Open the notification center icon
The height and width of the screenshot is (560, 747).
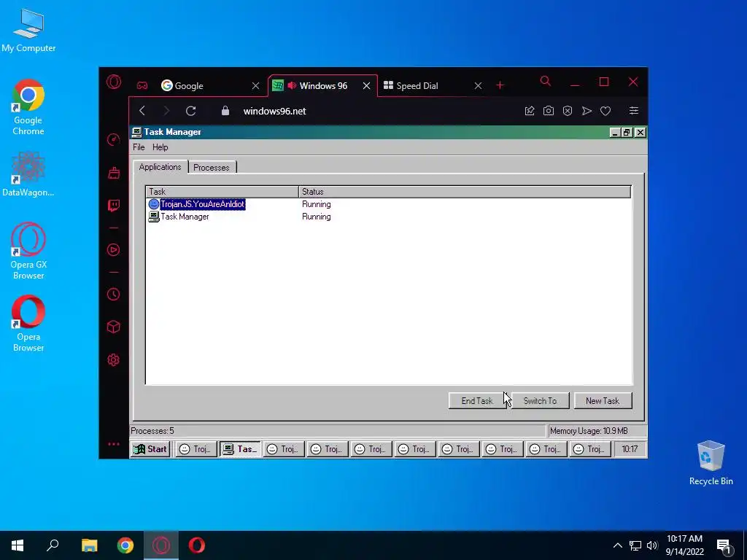tap(724, 546)
